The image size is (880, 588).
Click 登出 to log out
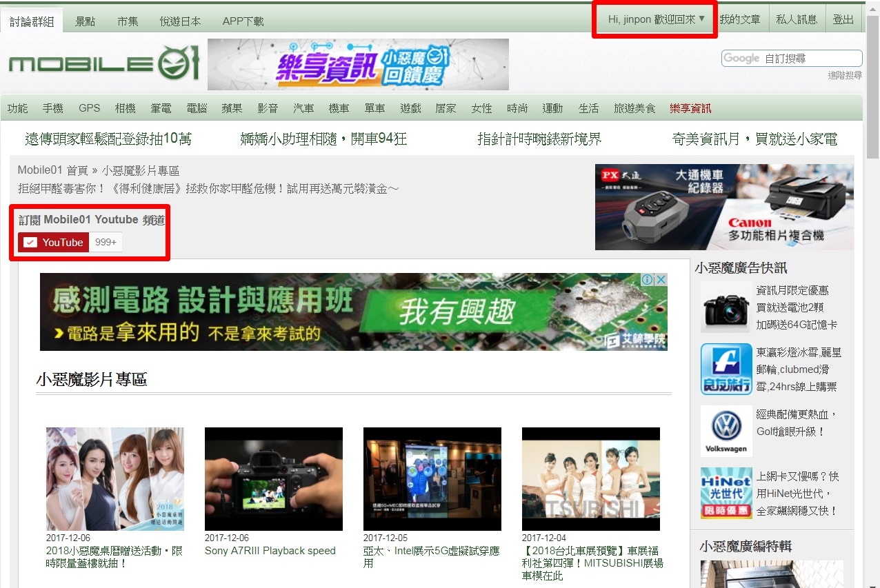pos(843,19)
